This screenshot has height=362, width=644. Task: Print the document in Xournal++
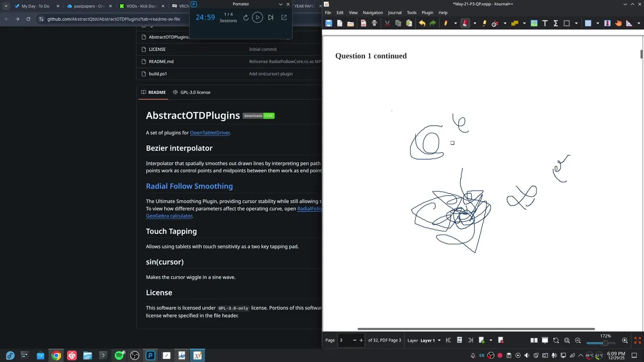[x=374, y=23]
